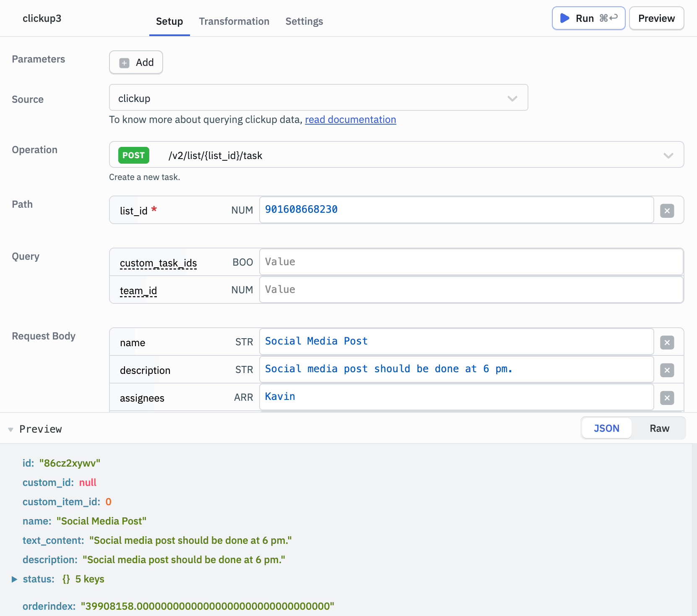The width and height of the screenshot is (697, 616).
Task: Open the Source dropdown showing clickup
Action: (x=512, y=99)
